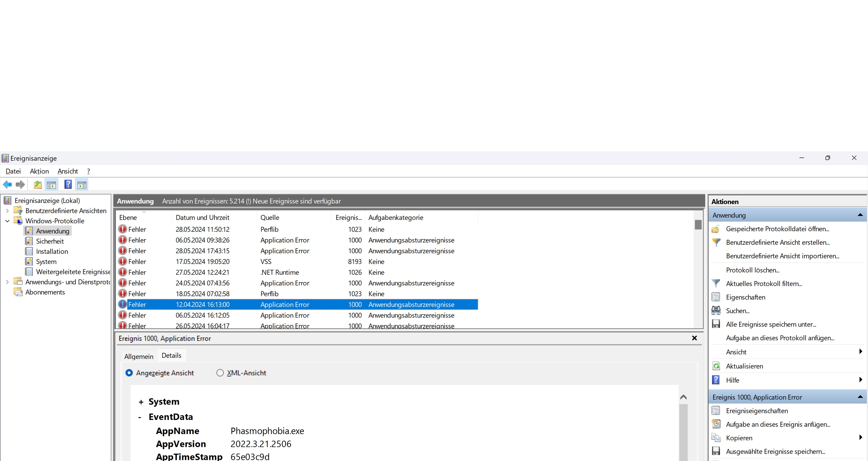Collapse the EventData section with minus
The width and height of the screenshot is (868, 461).
pos(140,417)
